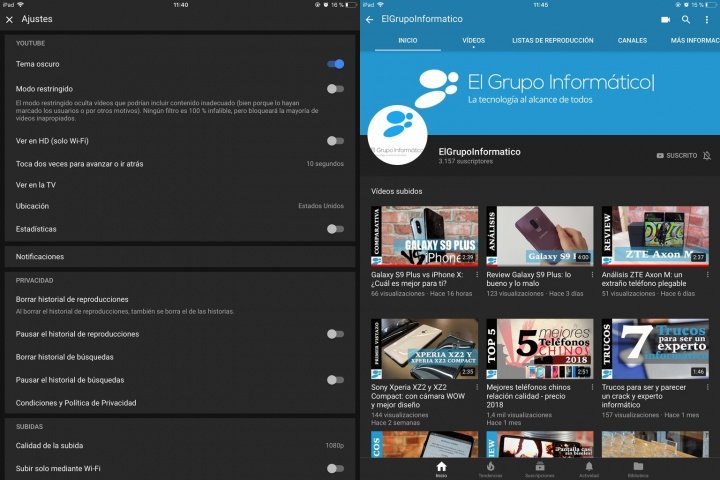Change the 10 segundos double-tap value
Screen dimensions: 720x480
325,164
